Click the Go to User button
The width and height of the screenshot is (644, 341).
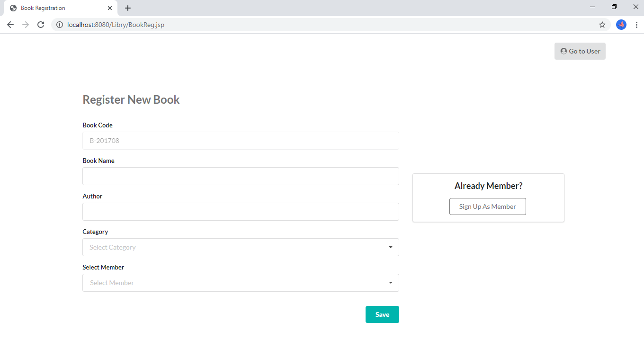(580, 51)
